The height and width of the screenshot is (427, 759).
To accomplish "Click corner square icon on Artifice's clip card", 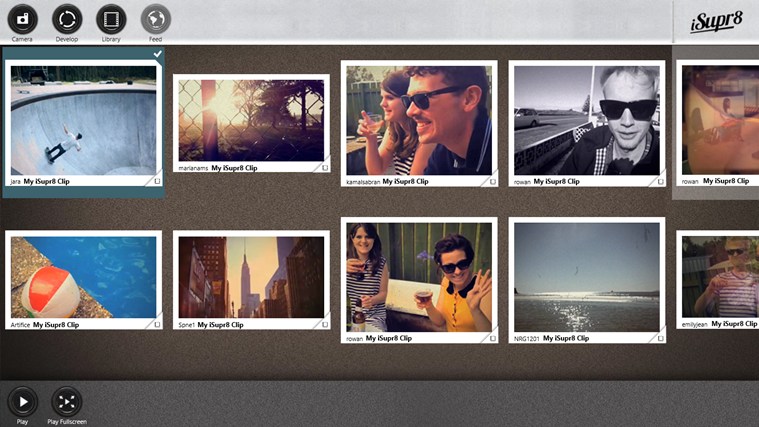I will click(x=157, y=325).
